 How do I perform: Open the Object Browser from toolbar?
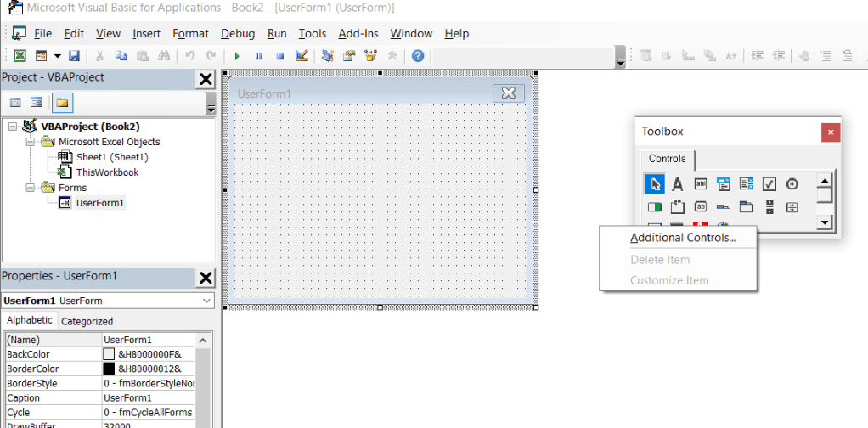(369, 56)
